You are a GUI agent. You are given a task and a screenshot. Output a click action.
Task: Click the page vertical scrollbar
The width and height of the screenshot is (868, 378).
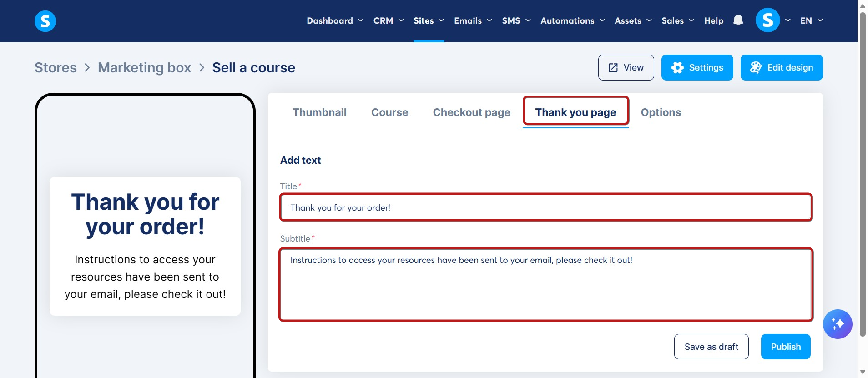[x=863, y=175]
